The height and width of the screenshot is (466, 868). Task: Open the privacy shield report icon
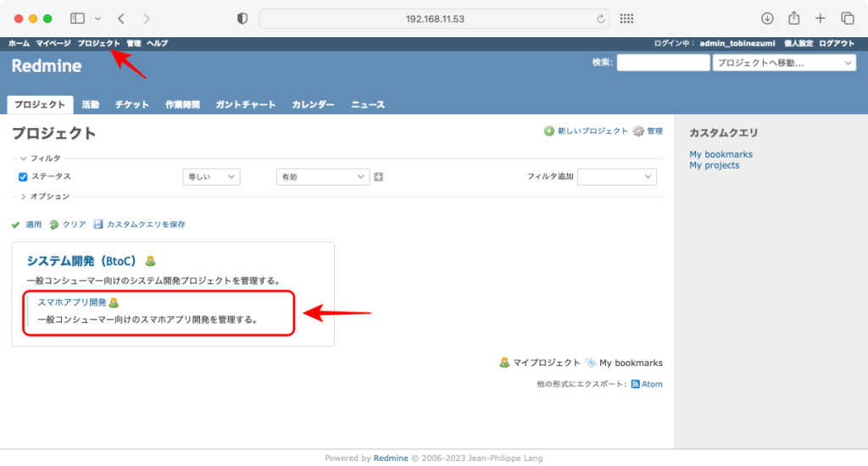tap(242, 19)
